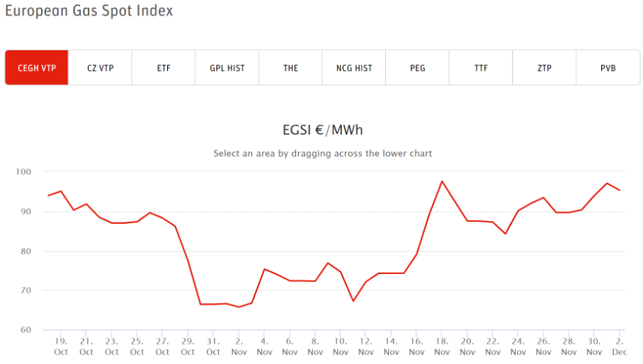The image size is (643, 364).
Task: Click the 18 Nov peak on the red line
Action: [x=442, y=181]
